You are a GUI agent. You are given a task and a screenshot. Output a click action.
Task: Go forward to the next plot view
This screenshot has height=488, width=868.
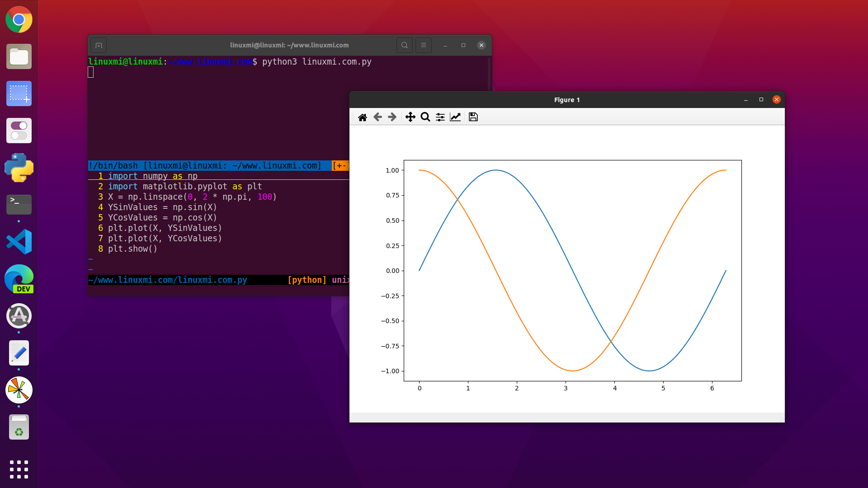pyautogui.click(x=392, y=117)
